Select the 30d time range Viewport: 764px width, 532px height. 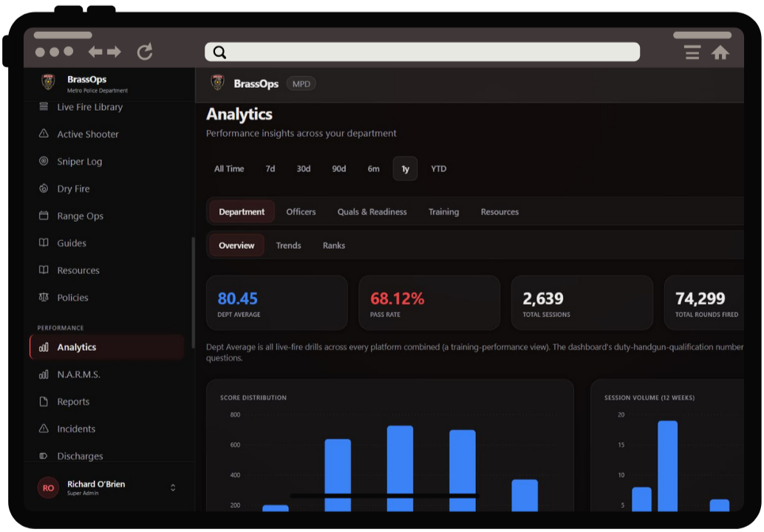pyautogui.click(x=304, y=168)
